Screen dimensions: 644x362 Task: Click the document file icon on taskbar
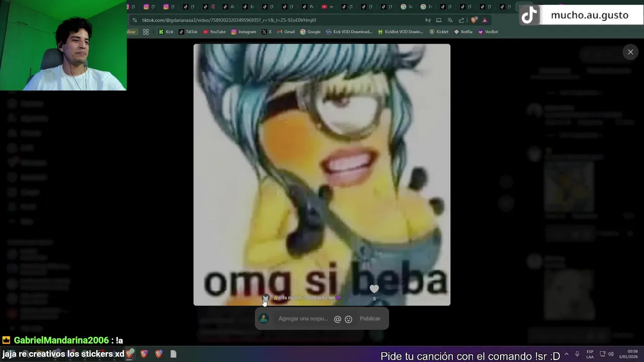tap(173, 354)
